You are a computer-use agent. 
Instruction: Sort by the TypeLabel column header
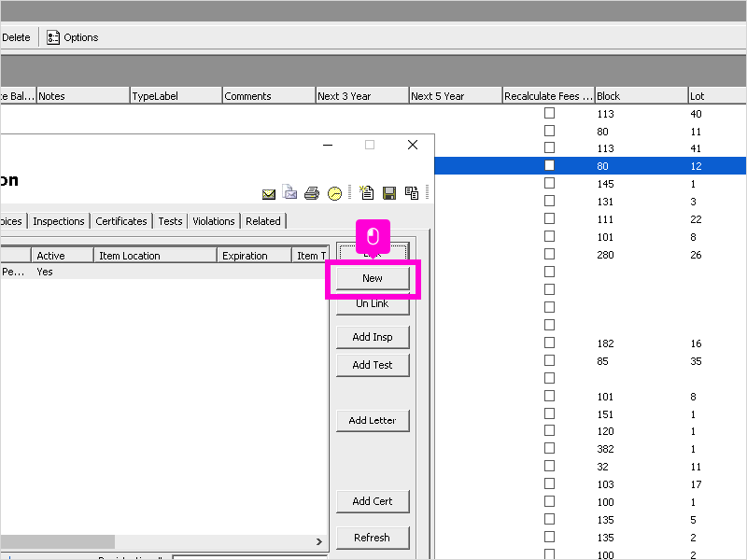coord(176,96)
